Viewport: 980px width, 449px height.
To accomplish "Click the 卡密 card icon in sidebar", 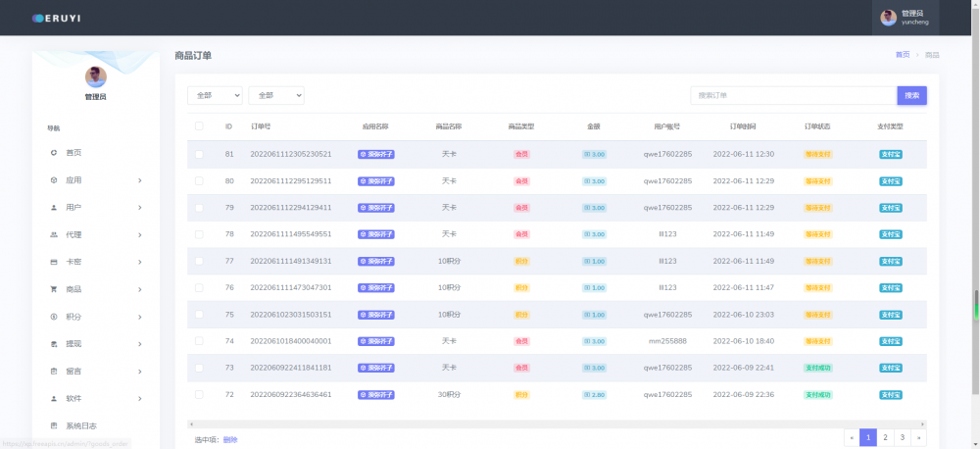I will tap(54, 263).
